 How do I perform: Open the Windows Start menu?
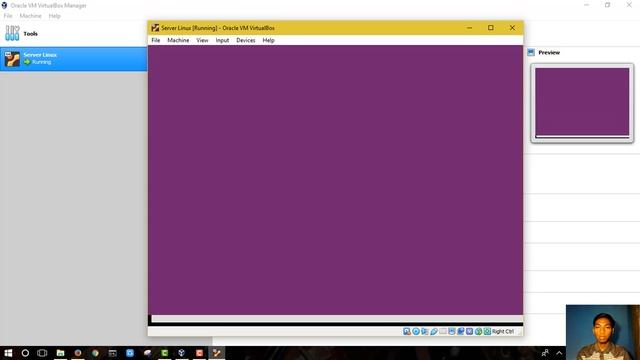[x=8, y=353]
